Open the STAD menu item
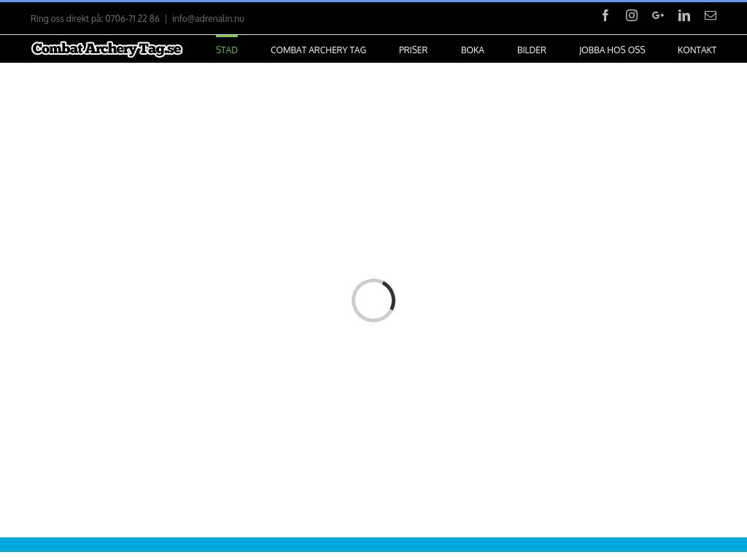 point(227,50)
